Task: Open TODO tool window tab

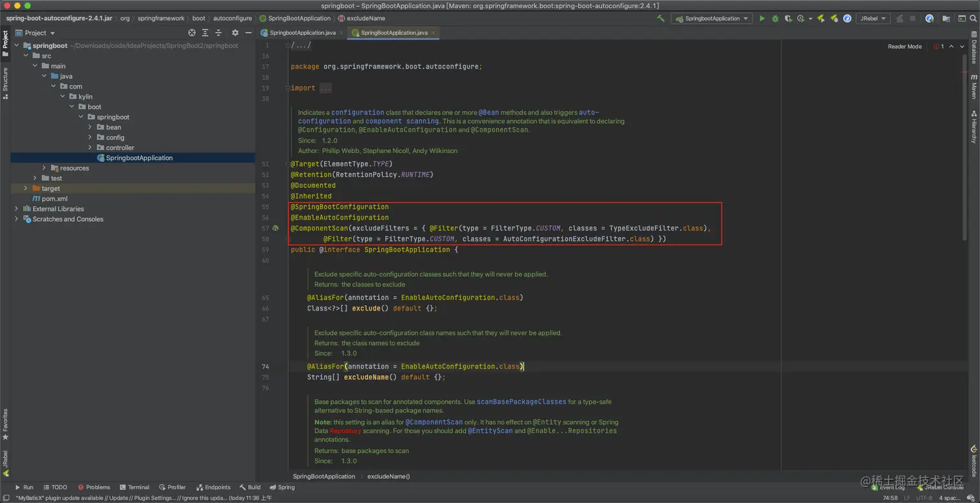Action: point(55,487)
